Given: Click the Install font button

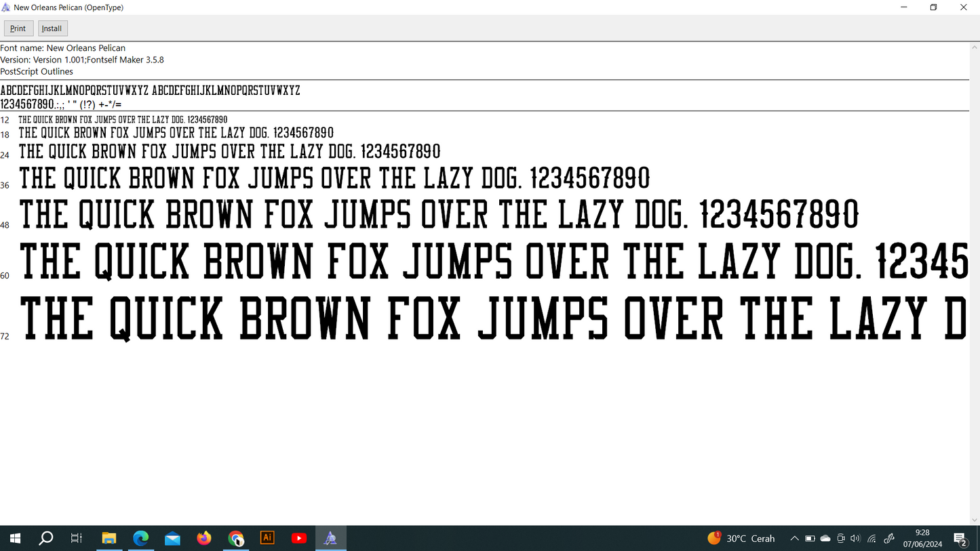Looking at the screenshot, I should click(x=52, y=28).
